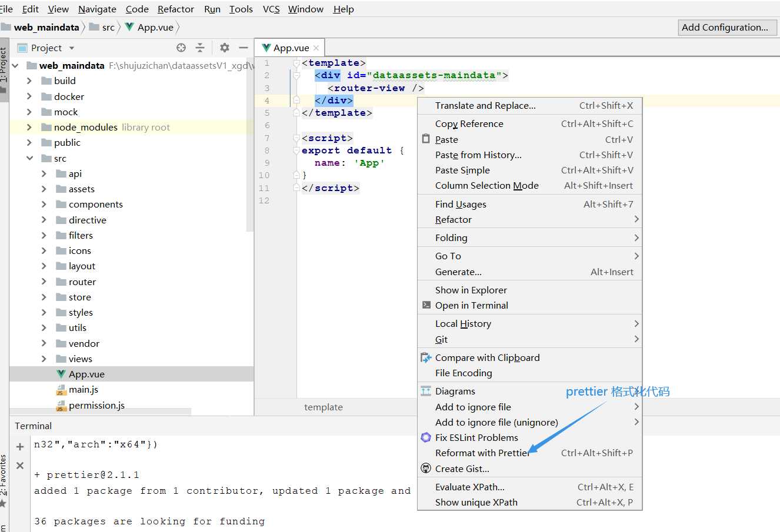Select the store folder
Viewport: 780px width, 532px height.
(79, 297)
